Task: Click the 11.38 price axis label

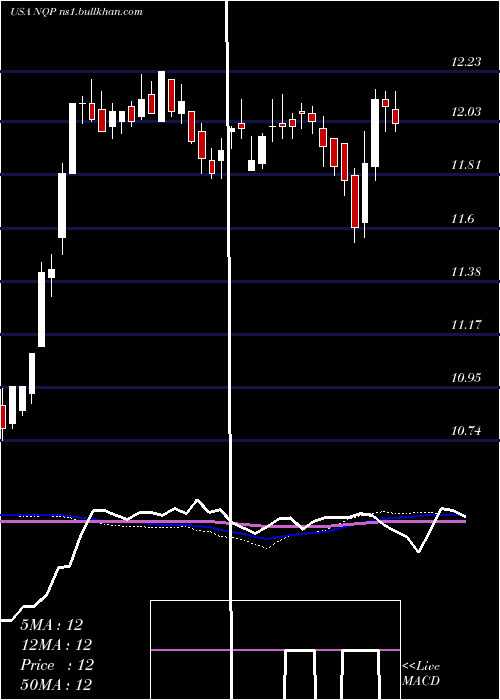Action: tap(466, 272)
